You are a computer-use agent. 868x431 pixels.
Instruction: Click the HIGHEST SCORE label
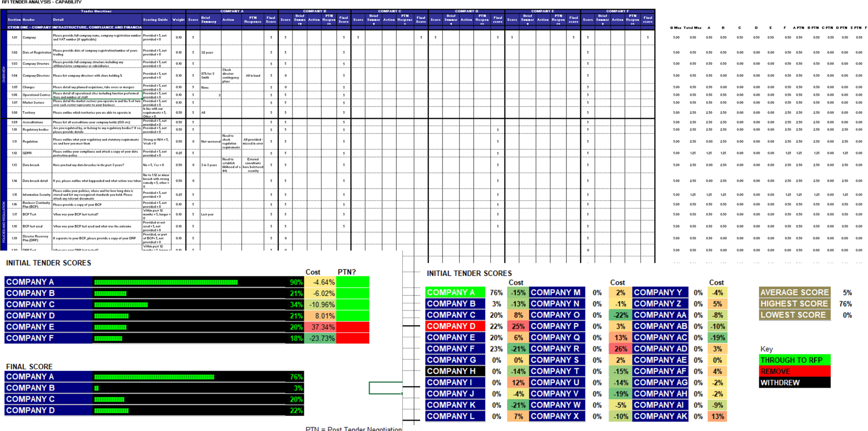coord(795,304)
